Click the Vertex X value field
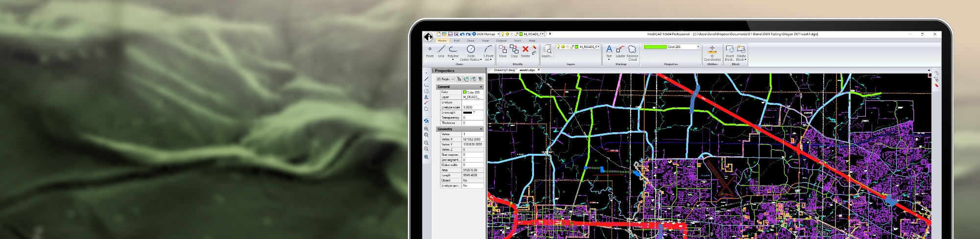980x239 pixels. tap(473, 139)
